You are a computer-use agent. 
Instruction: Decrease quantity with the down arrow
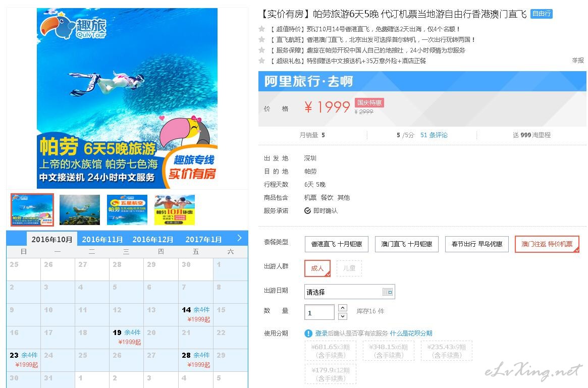343,316
